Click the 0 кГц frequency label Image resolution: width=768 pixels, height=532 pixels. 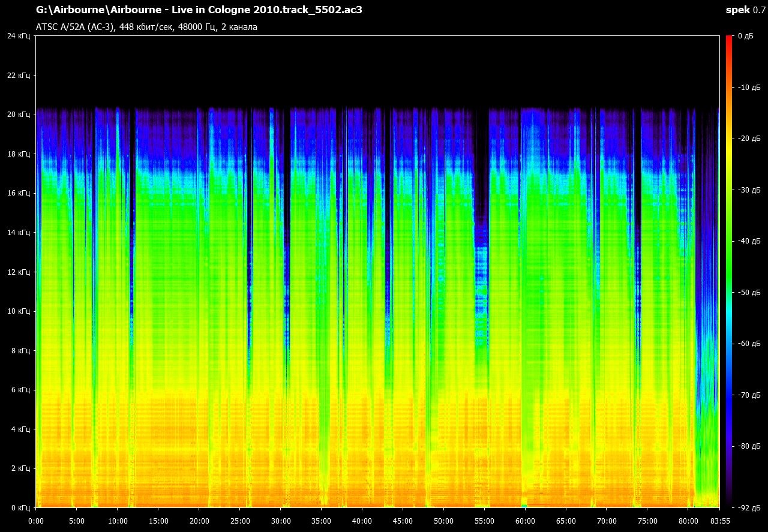point(20,508)
